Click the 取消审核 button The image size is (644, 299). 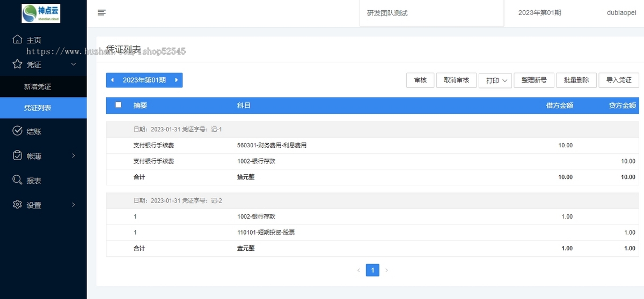pyautogui.click(x=456, y=80)
